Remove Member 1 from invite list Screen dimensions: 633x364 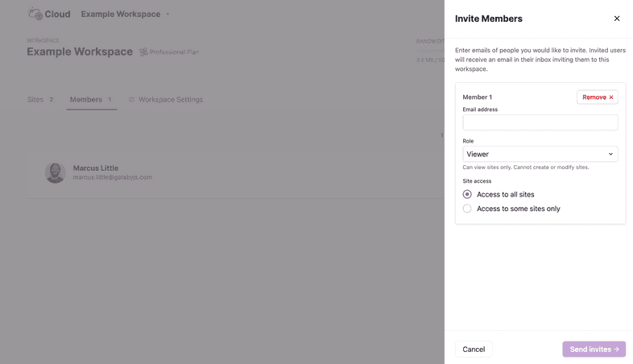(597, 97)
